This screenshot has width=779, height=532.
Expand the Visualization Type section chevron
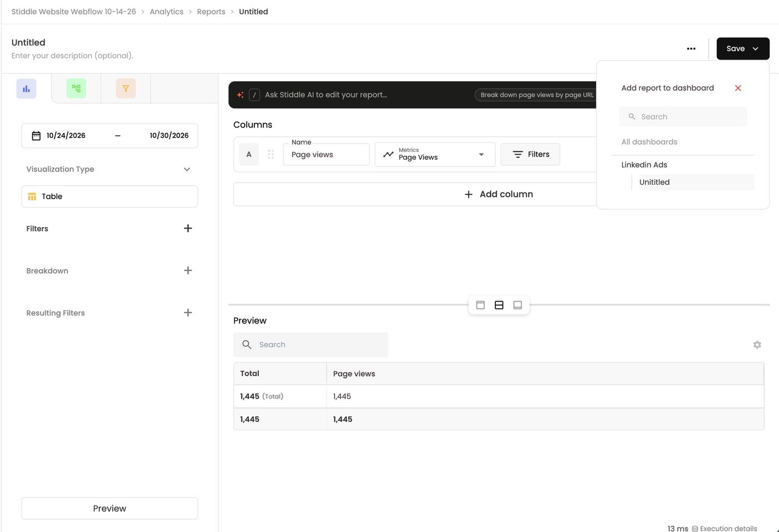(x=187, y=169)
